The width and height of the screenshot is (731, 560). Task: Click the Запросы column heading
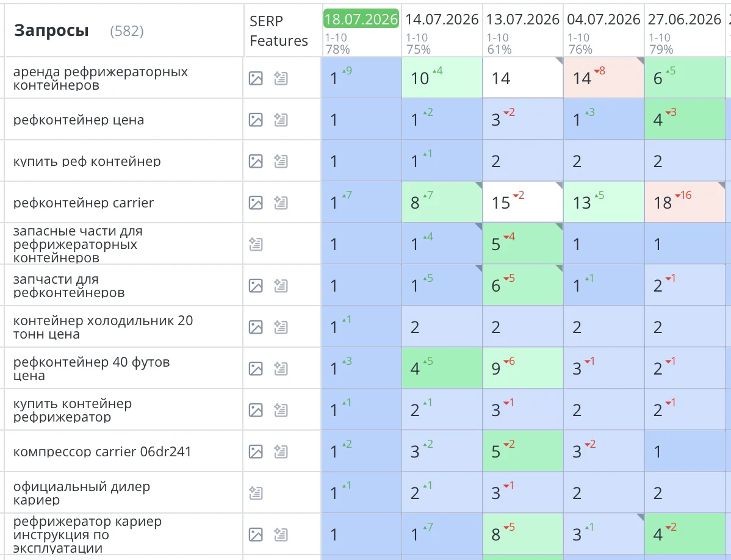pos(51,31)
